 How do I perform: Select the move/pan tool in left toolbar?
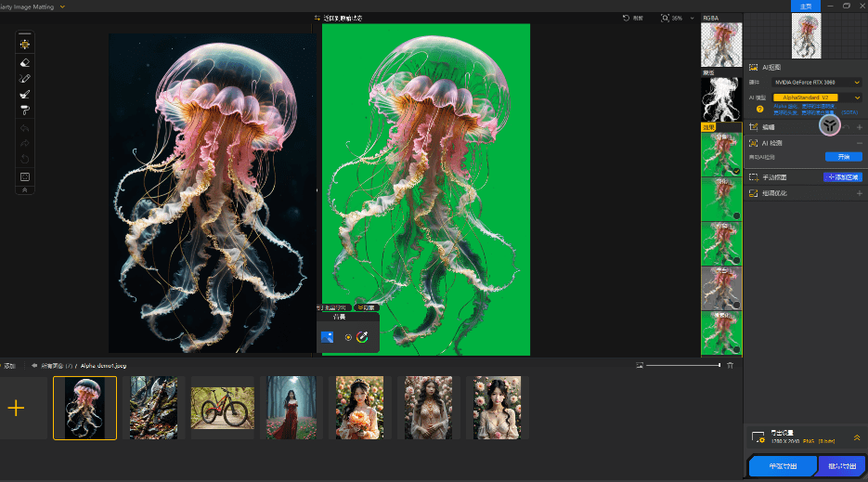[25, 45]
